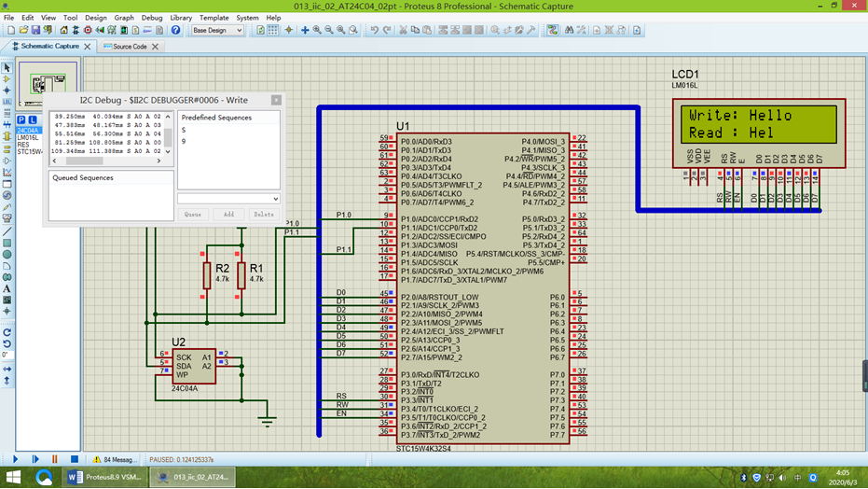The height and width of the screenshot is (489, 868).
Task: Click the Stop simulation button
Action: point(75,459)
